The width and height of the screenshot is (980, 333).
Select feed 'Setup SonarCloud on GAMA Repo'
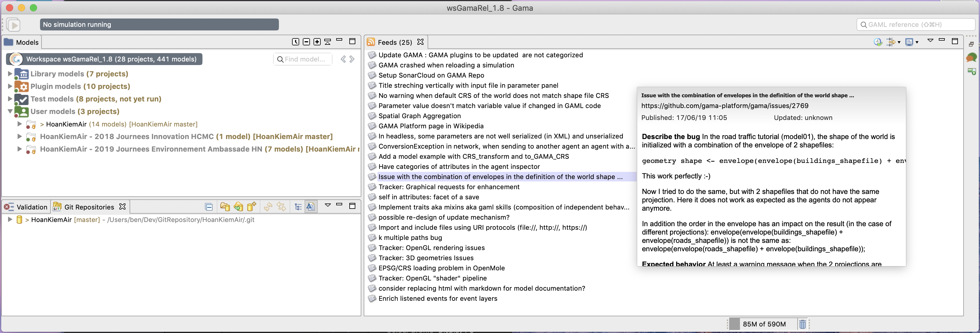click(x=431, y=75)
